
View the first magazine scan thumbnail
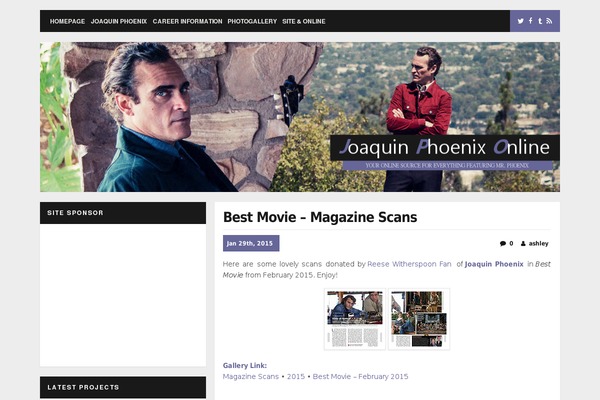coord(355,319)
